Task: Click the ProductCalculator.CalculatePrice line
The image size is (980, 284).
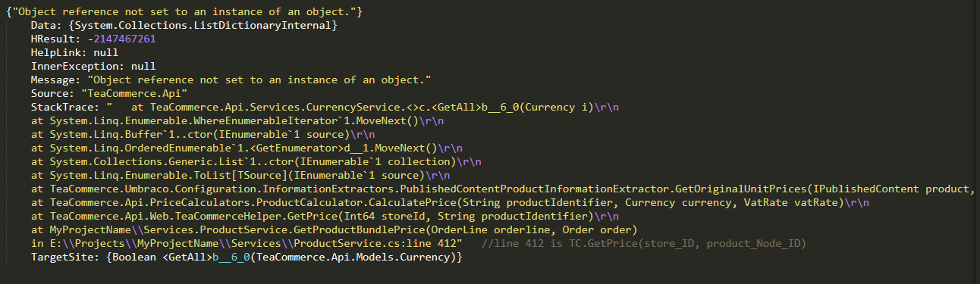Action: pyautogui.click(x=451, y=203)
